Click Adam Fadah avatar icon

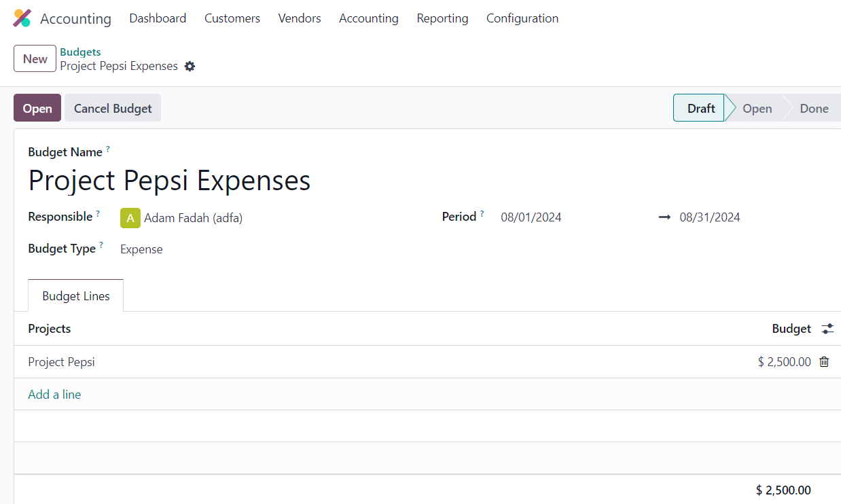pos(130,218)
